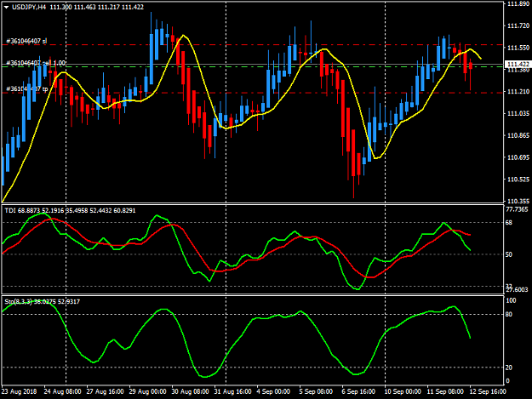
Task: Click the 111.890 price scale value
Action: coord(518,3)
